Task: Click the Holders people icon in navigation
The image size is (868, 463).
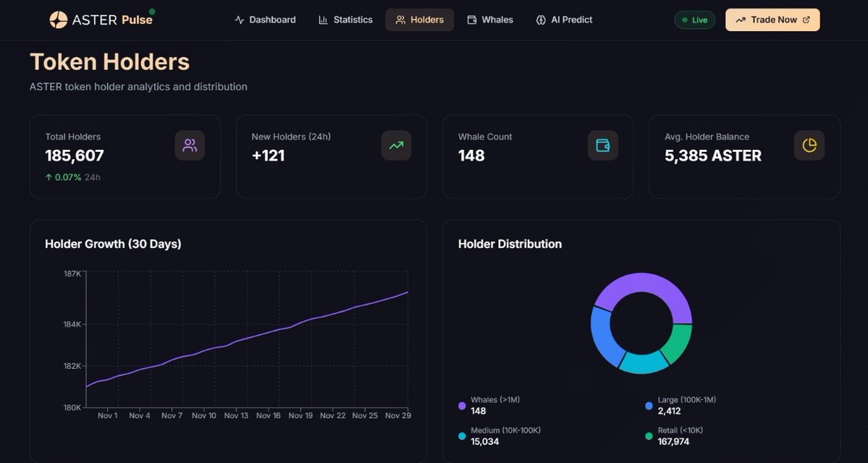Action: 400,20
